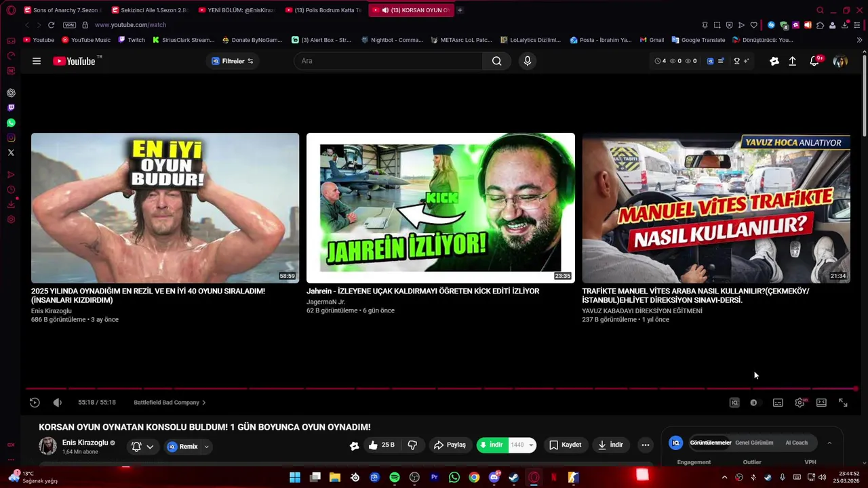Save video with the Kaydet button

point(565,445)
